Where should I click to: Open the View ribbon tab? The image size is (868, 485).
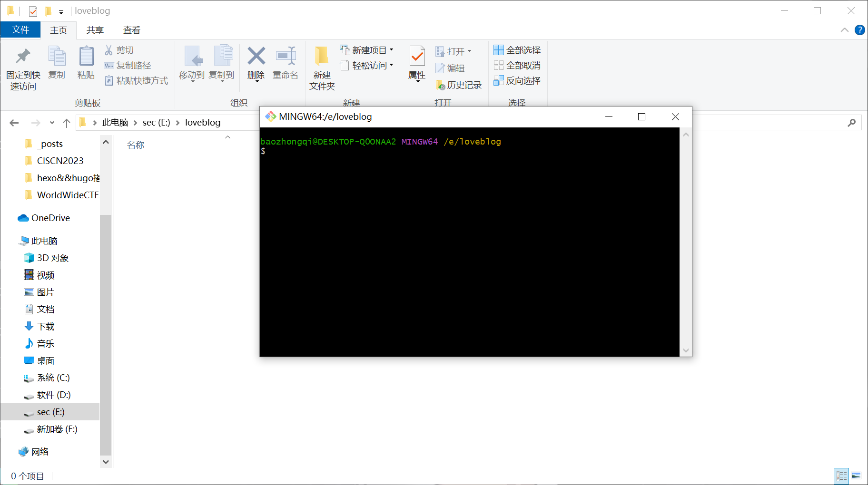[131, 30]
